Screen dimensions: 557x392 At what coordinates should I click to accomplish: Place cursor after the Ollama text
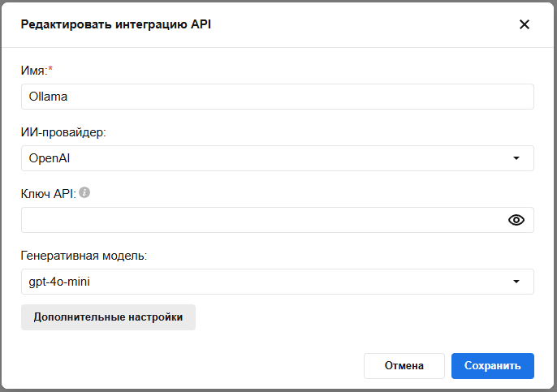click(x=70, y=97)
